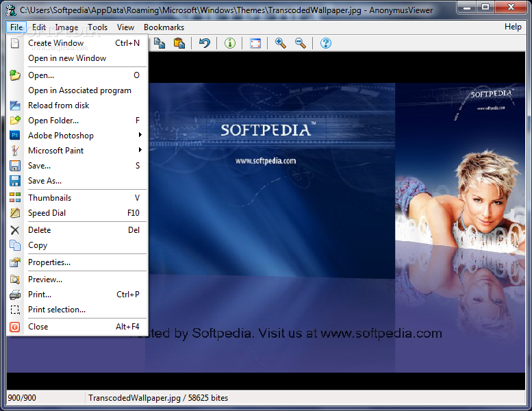Zoom out with magnifier minus icon
Image resolution: width=532 pixels, height=411 pixels.
[301, 43]
